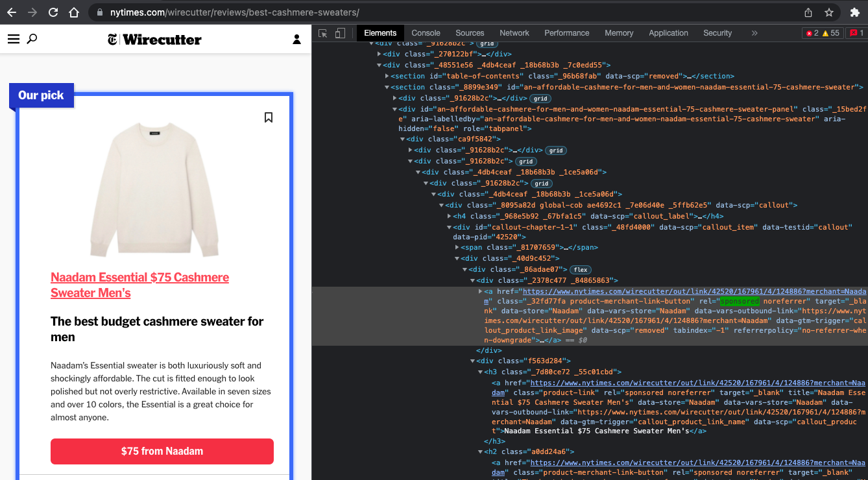Image resolution: width=868 pixels, height=480 pixels.
Task: Collapse the section with id an-affordable-cashmere
Action: [387, 87]
